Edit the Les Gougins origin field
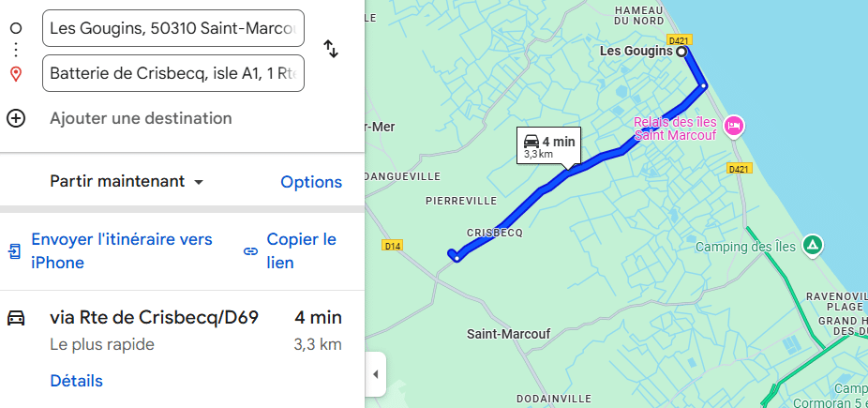Image resolution: width=868 pixels, height=408 pixels. [x=173, y=28]
